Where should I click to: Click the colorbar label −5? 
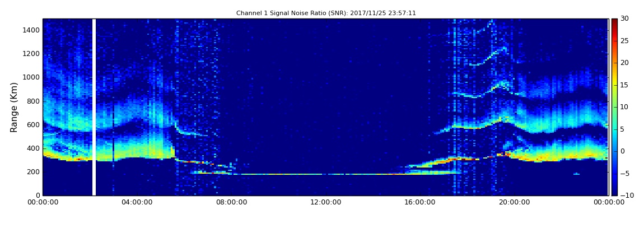click(x=625, y=173)
